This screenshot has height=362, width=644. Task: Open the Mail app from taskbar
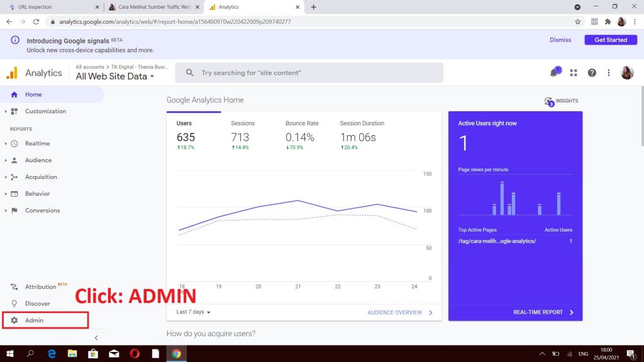[x=114, y=354]
